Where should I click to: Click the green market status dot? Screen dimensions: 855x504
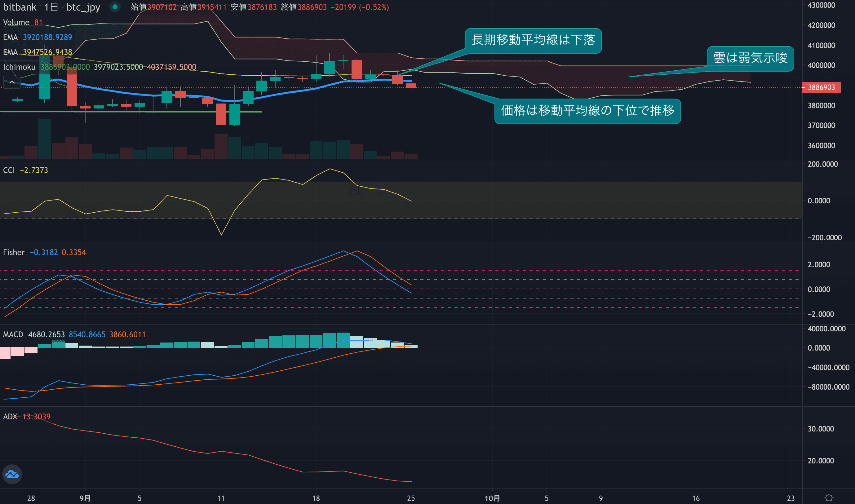click(115, 7)
